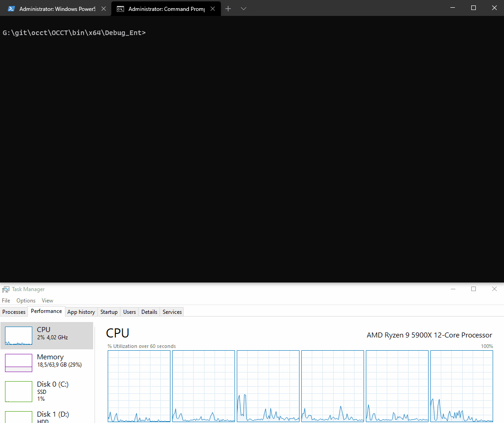504x423 pixels.
Task: Open the Options menu in Task Manager
Action: coord(26,301)
